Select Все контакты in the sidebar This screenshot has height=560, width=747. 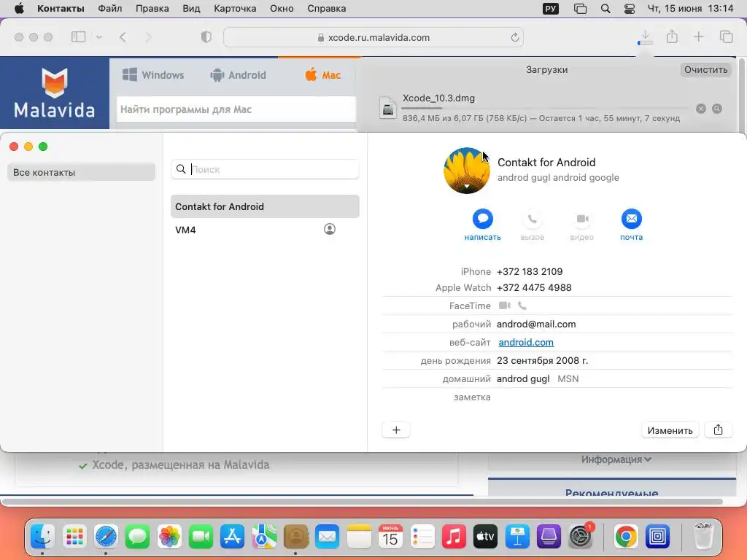[82, 172]
